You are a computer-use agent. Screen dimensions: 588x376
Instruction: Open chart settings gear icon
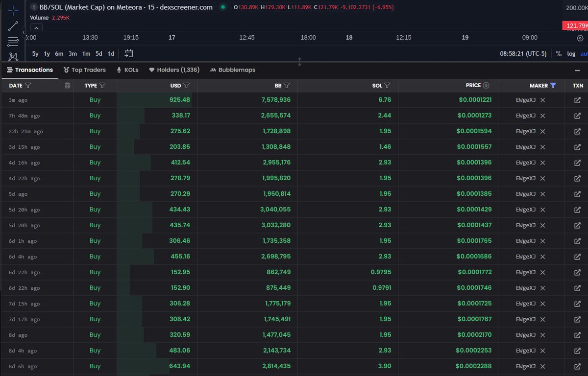(x=580, y=38)
